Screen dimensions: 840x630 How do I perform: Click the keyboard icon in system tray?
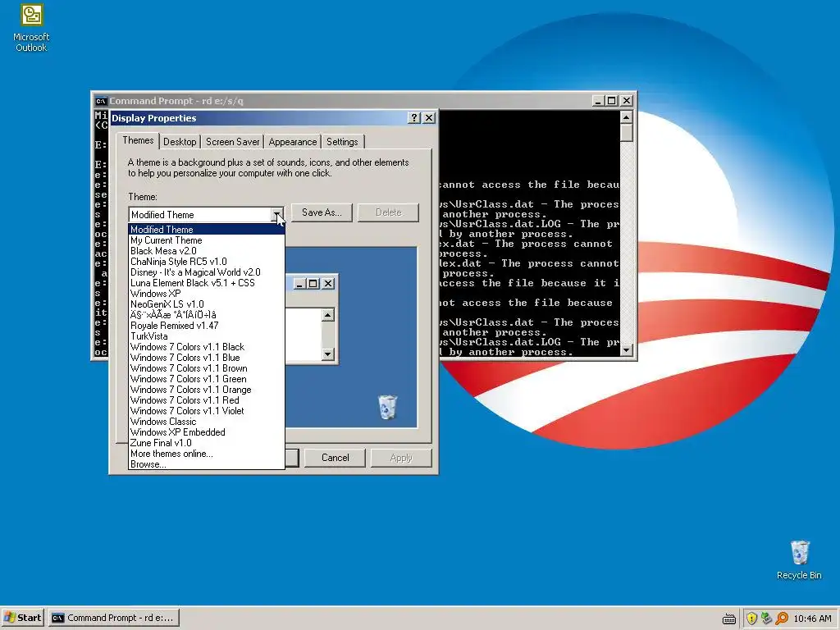(x=729, y=619)
